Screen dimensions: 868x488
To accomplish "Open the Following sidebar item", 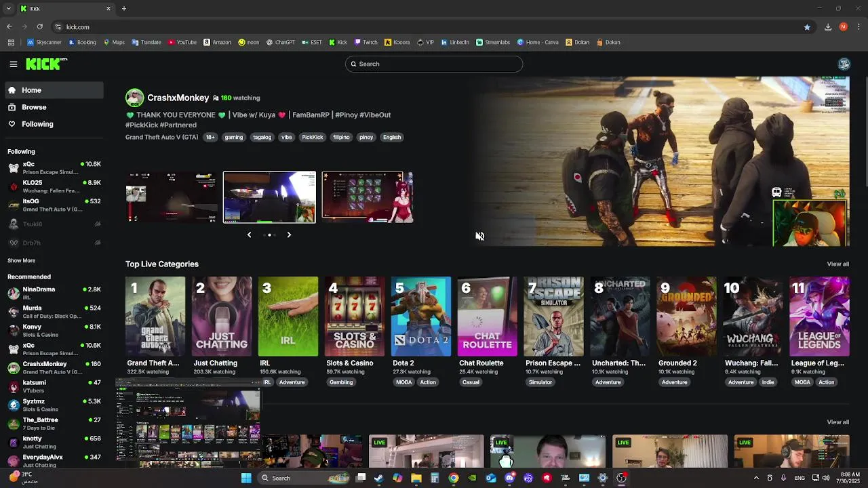I will (53, 124).
